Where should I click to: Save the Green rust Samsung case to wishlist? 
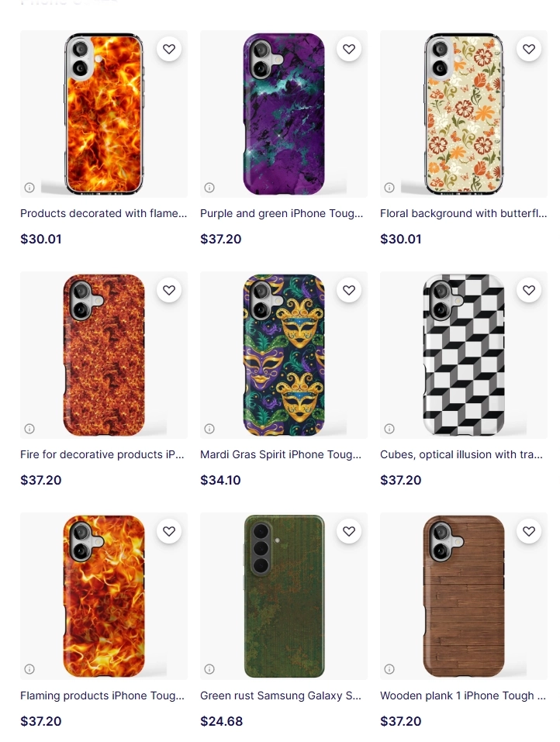[x=349, y=531]
